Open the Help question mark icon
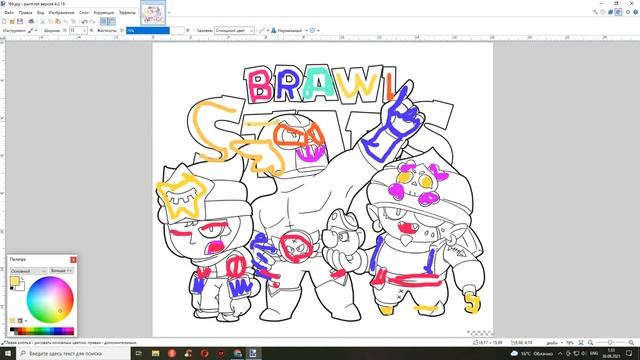The height and width of the screenshot is (360, 640). (x=636, y=12)
